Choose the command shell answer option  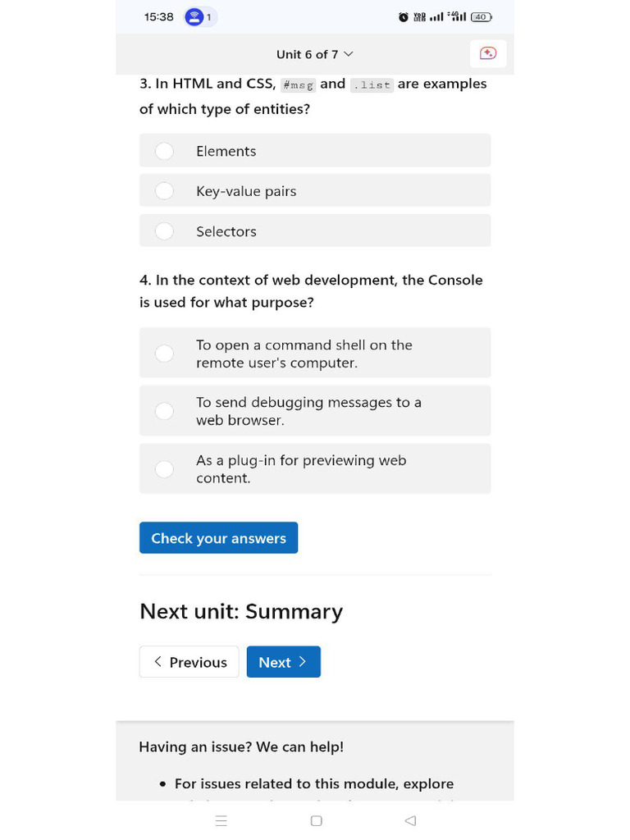click(165, 354)
